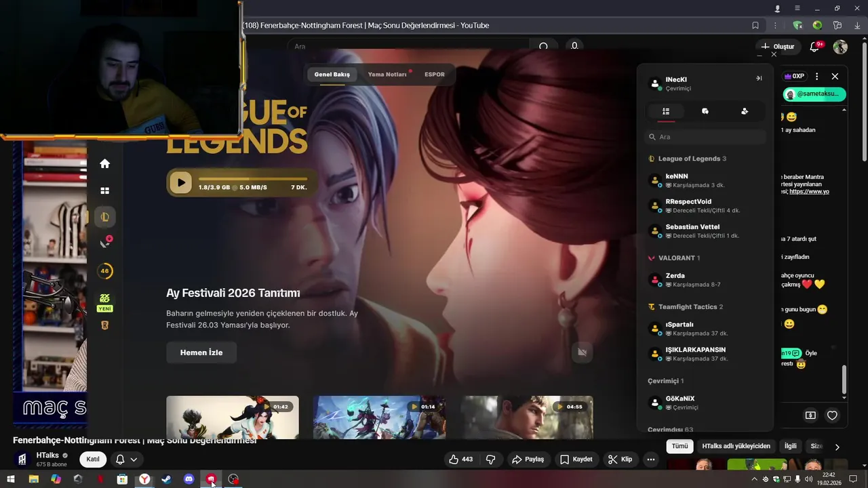Open more video actions ellipsis
The width and height of the screenshot is (868, 488).
[651, 460]
